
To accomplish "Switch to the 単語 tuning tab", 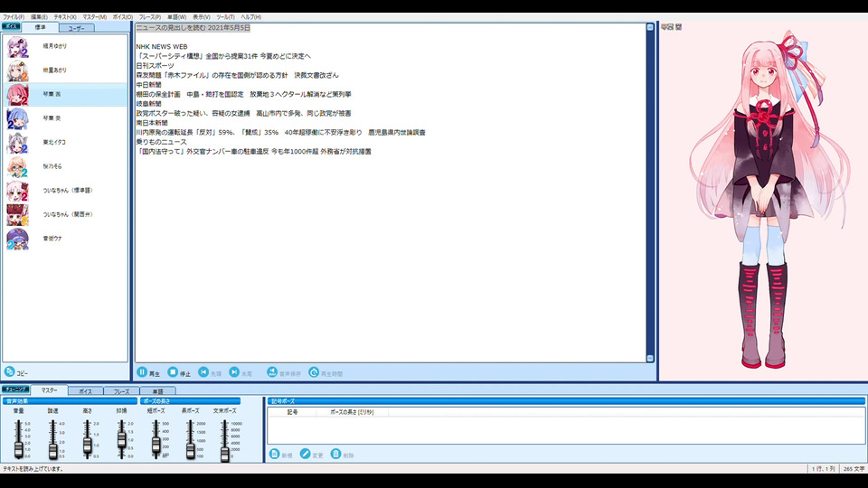I will pyautogui.click(x=157, y=391).
